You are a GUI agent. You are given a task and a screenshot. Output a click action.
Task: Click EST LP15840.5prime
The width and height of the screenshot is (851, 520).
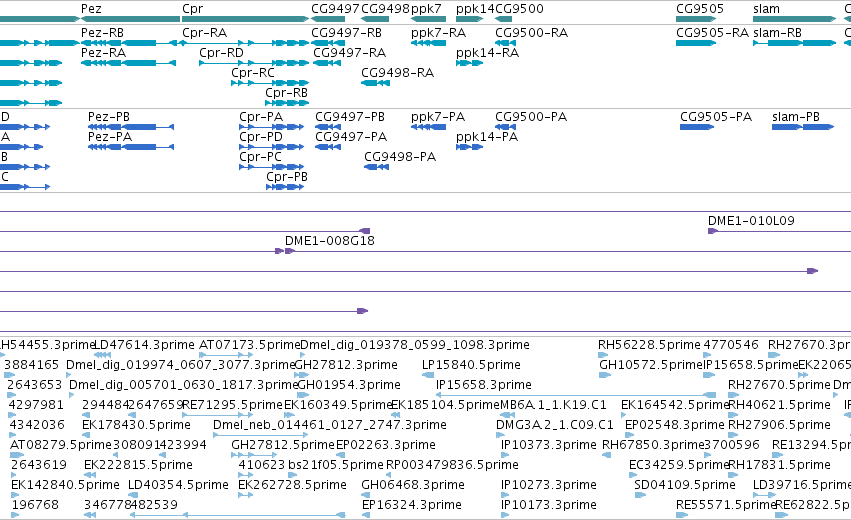click(x=471, y=365)
